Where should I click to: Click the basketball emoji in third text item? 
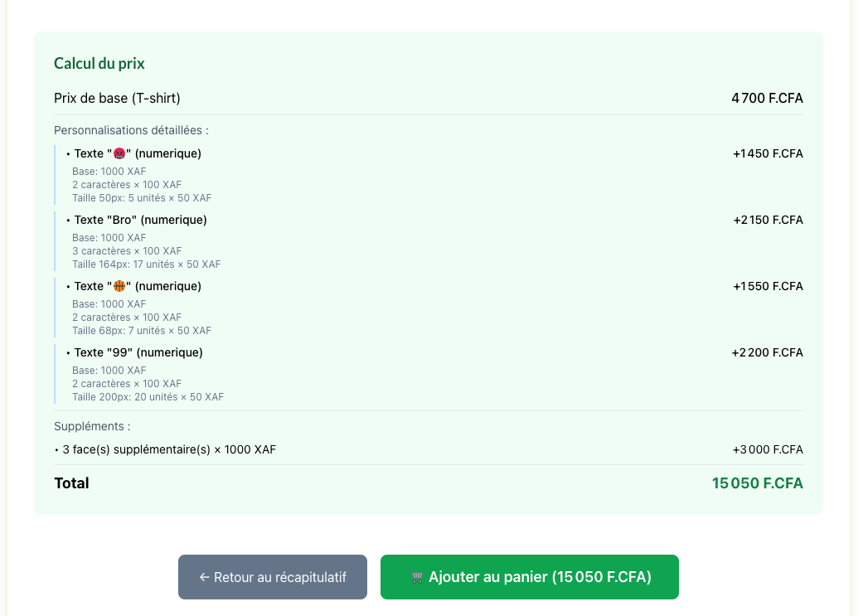(119, 286)
